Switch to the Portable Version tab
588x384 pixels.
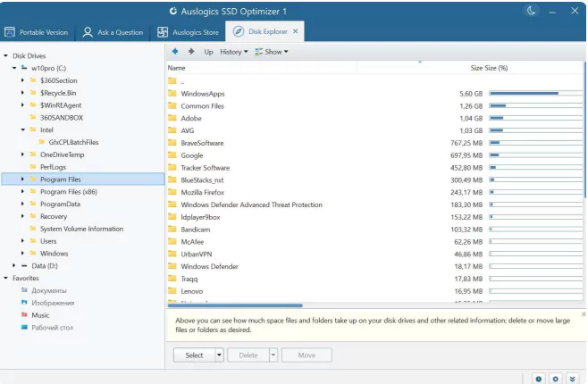37,32
